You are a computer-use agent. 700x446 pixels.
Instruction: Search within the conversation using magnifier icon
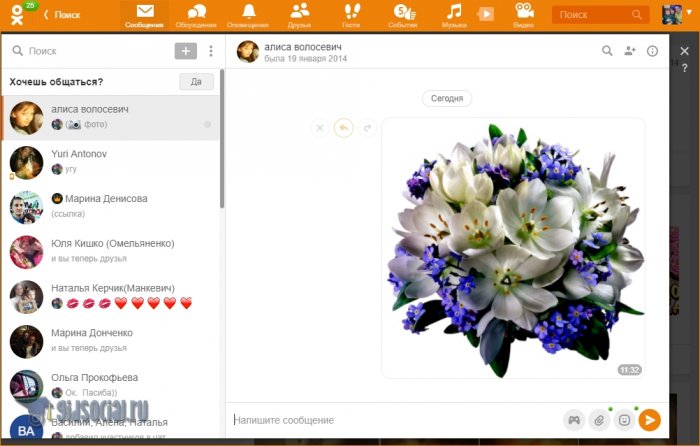pos(607,51)
